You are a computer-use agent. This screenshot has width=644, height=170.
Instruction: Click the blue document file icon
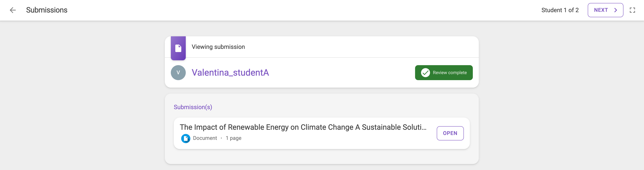point(186,138)
